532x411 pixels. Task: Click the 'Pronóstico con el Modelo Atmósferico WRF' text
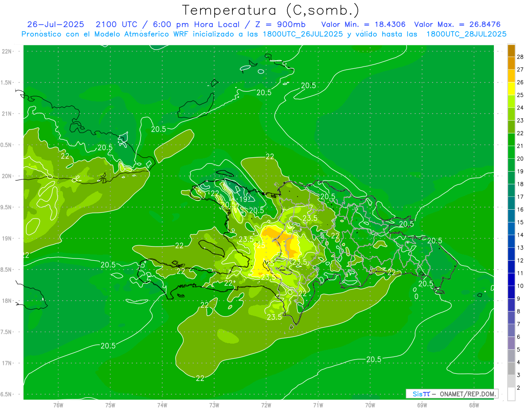pyautogui.click(x=106, y=34)
